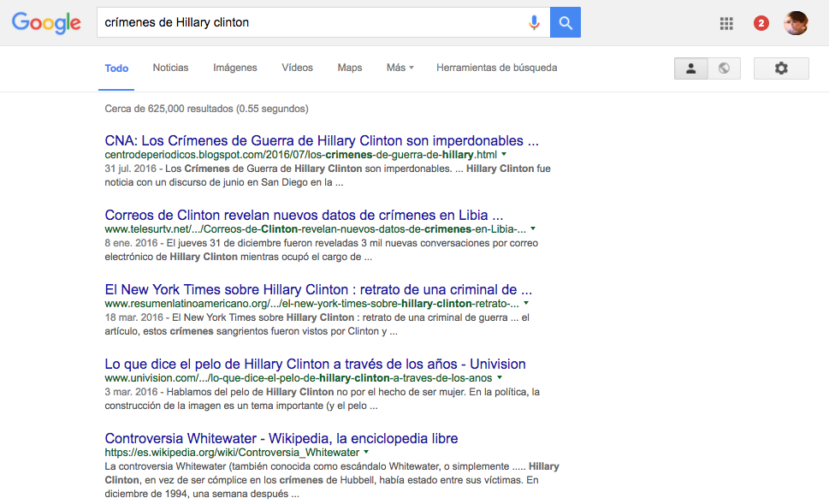Screen dimensions: 829x504
Task: Open El New York Times retrato result
Action: (x=318, y=290)
